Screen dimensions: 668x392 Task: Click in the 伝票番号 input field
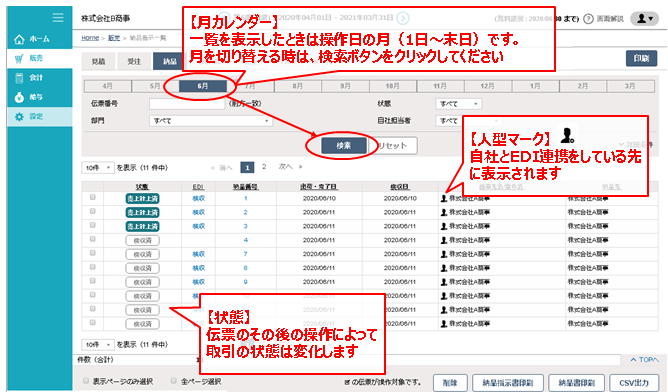click(187, 104)
